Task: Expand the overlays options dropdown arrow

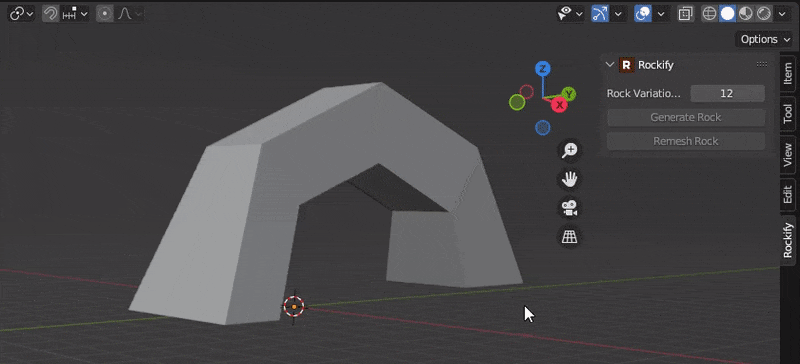Action: [661, 14]
